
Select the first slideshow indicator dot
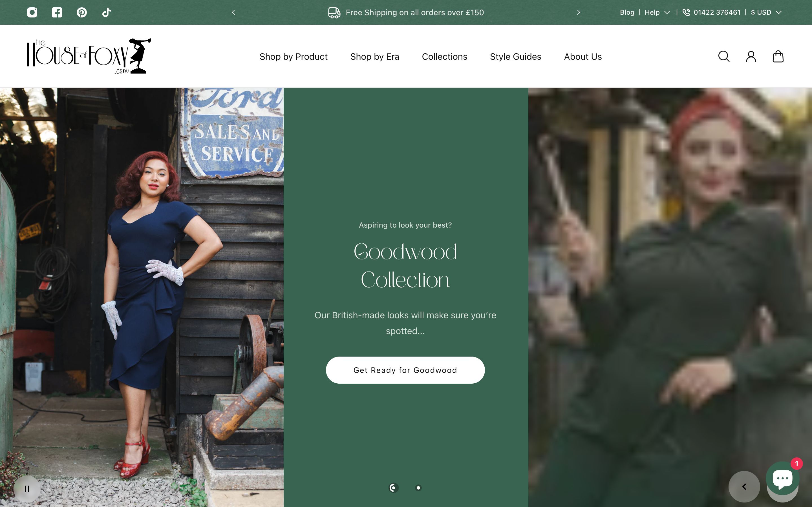[x=393, y=488]
